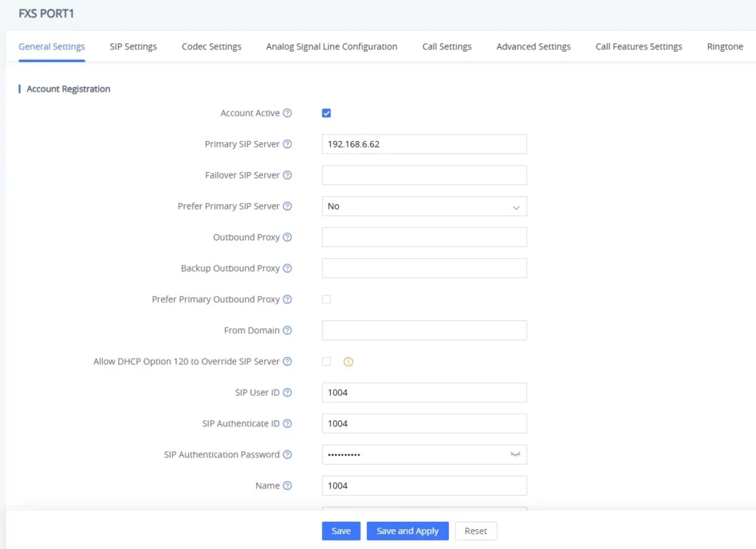Click the yellow warning icon next to DHCP option
This screenshot has height=549, width=756.
click(348, 362)
